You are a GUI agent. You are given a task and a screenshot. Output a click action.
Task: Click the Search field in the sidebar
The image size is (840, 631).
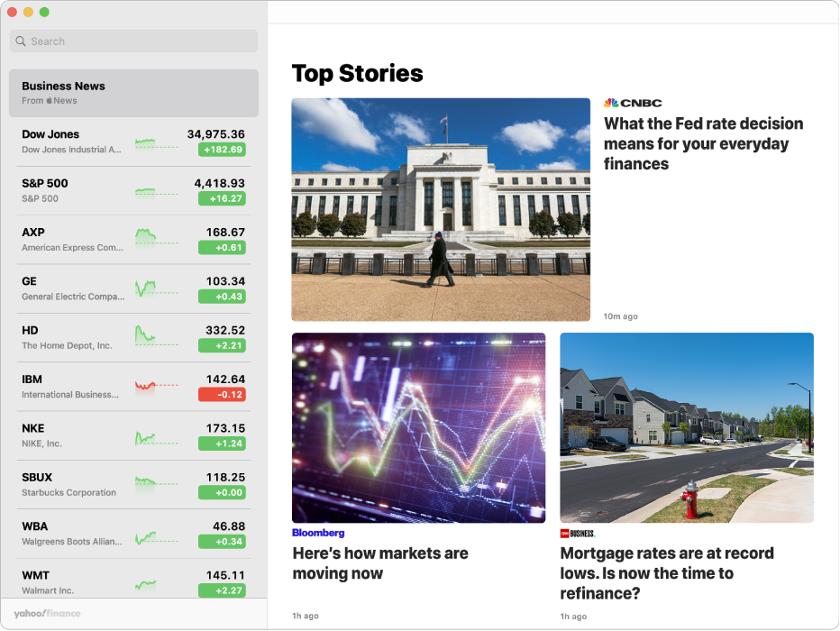[133, 41]
